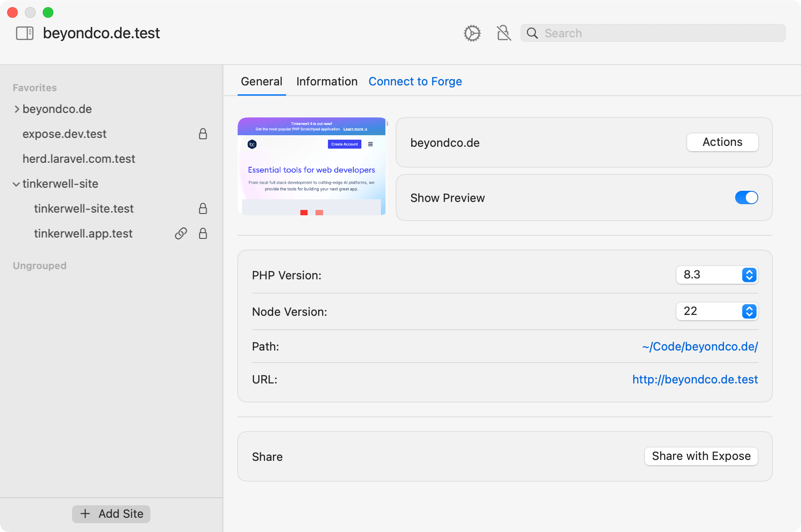The height and width of the screenshot is (532, 801).
Task: Click the lock icon next to expose.dev.test
Action: pyautogui.click(x=203, y=134)
